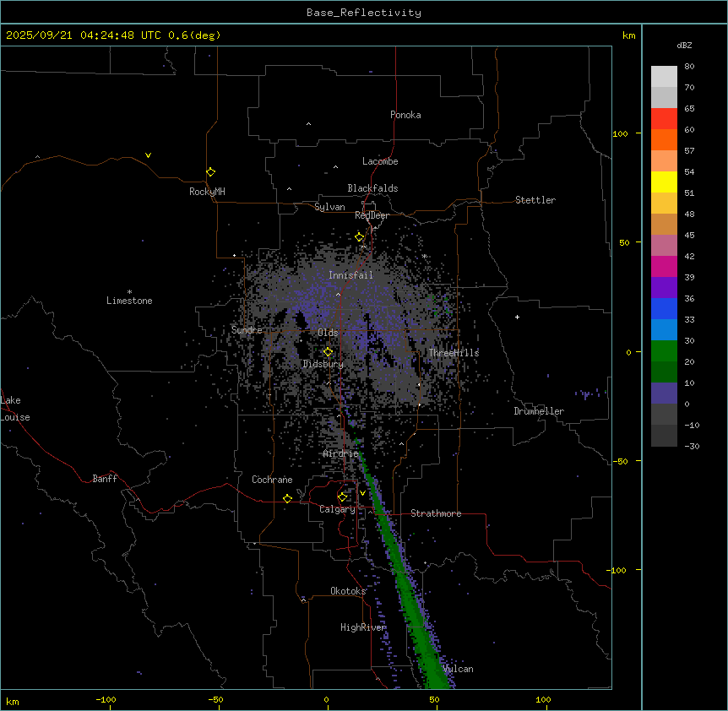Click the diamond marker above RockyMH

coord(210,171)
